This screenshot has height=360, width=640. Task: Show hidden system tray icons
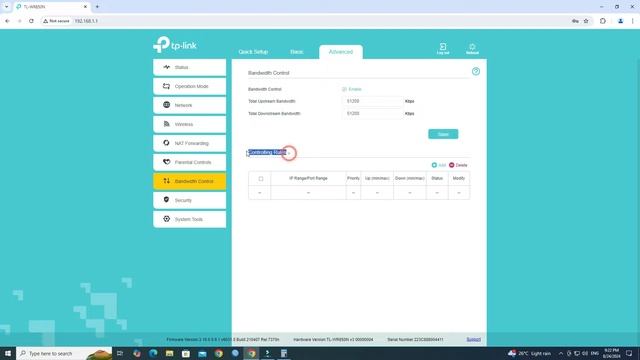coord(561,353)
